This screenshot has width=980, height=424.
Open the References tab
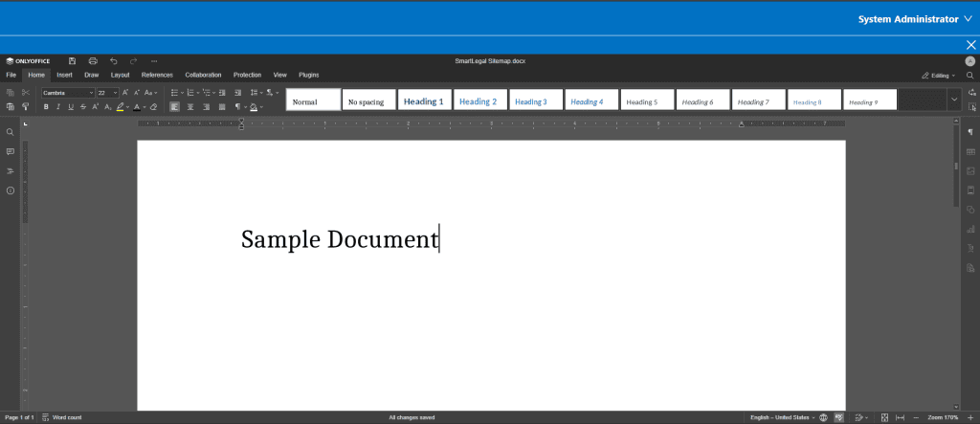point(157,75)
